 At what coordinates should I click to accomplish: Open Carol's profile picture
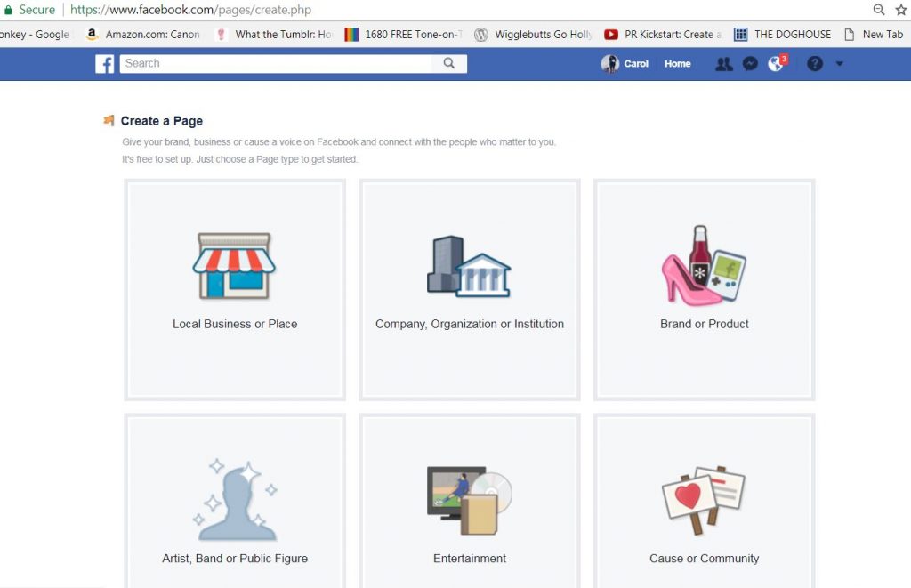pyautogui.click(x=610, y=64)
